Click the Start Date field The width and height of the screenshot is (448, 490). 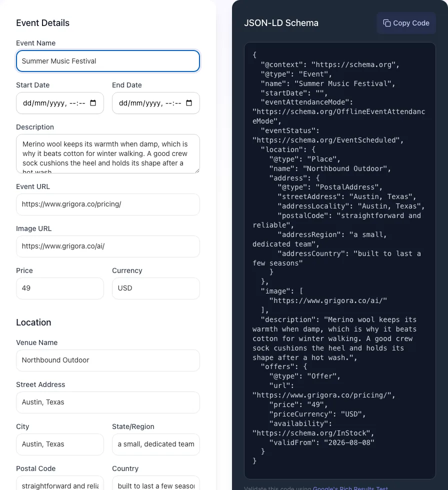pyautogui.click(x=60, y=103)
